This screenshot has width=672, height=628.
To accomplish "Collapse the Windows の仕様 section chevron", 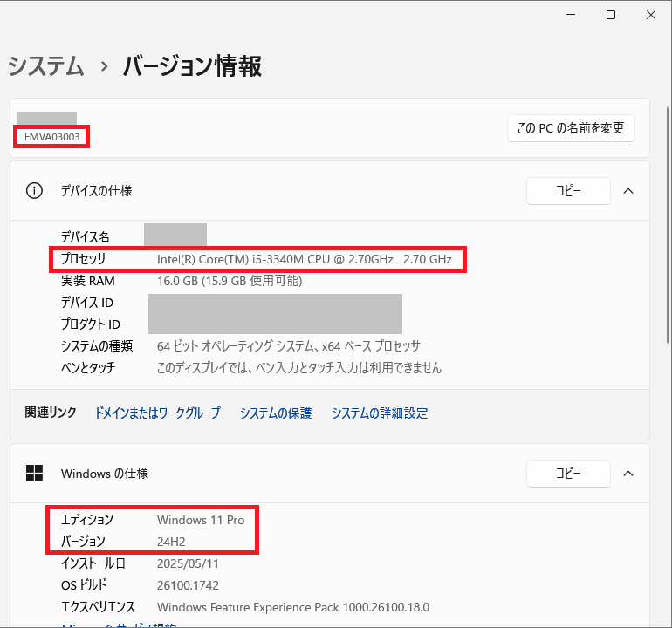I will pyautogui.click(x=628, y=474).
